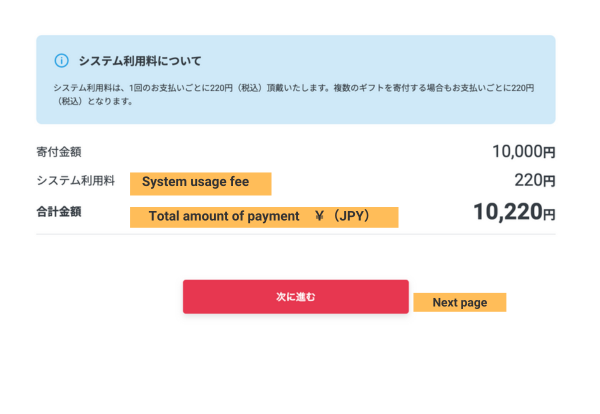Click the 円 unit after 10,000
Image resolution: width=600 pixels, height=414 pixels.
tap(548, 153)
